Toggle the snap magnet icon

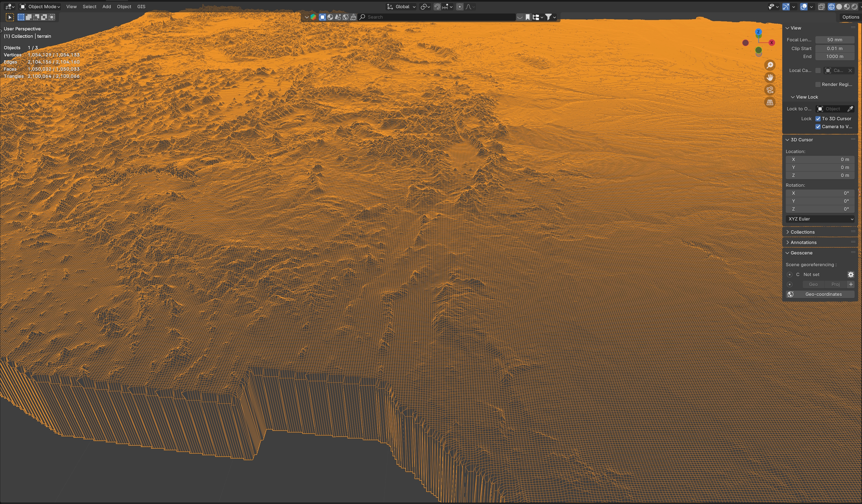(x=437, y=7)
